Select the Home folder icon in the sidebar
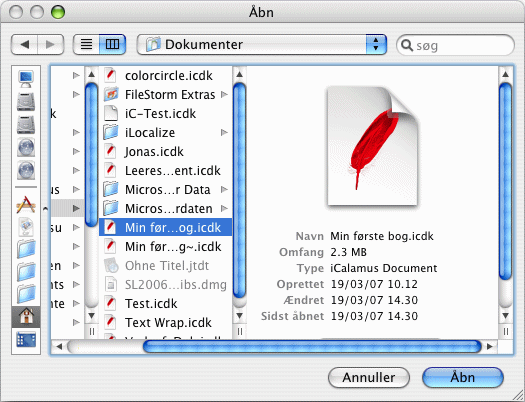This screenshot has width=525, height=402. tap(26, 317)
